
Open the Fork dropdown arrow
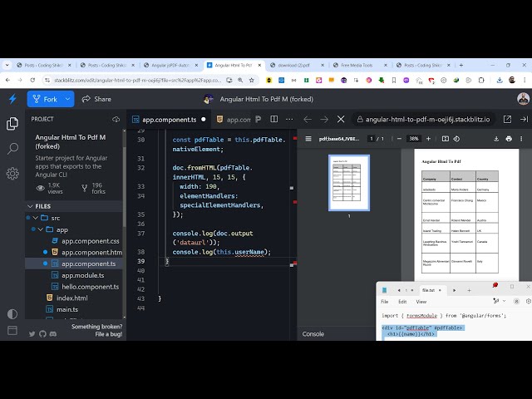click(67, 99)
